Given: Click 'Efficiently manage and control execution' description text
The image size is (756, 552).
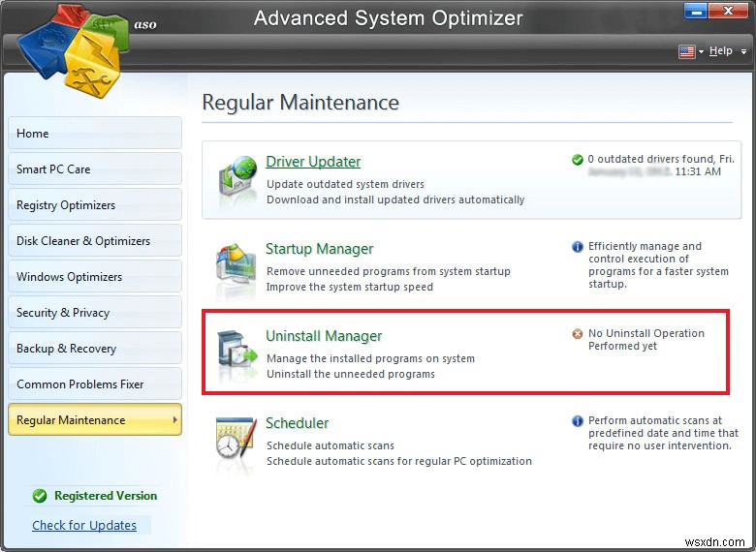Looking at the screenshot, I should pos(658,265).
